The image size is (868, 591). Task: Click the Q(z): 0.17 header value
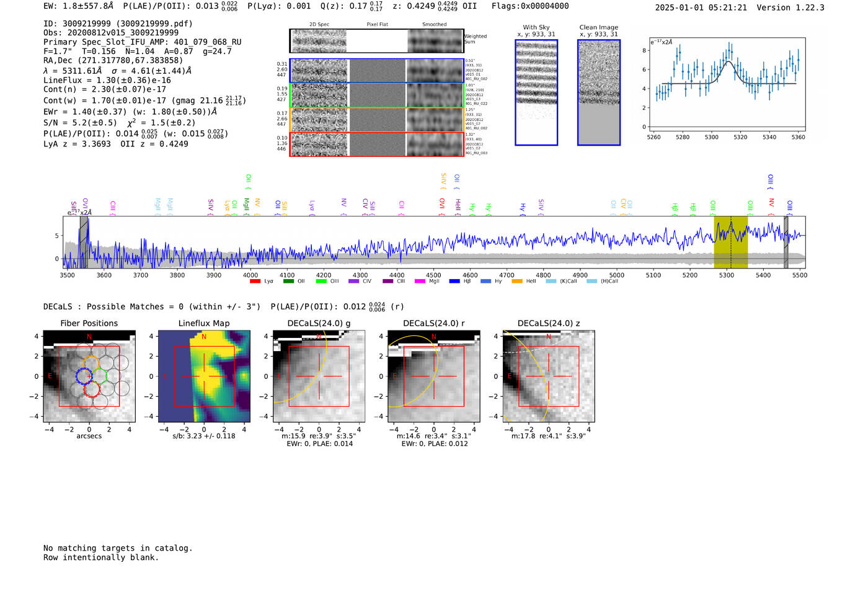[352, 6]
